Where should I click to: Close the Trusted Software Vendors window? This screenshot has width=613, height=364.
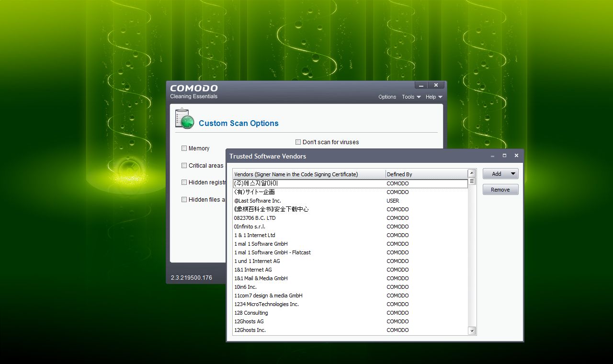coord(516,156)
